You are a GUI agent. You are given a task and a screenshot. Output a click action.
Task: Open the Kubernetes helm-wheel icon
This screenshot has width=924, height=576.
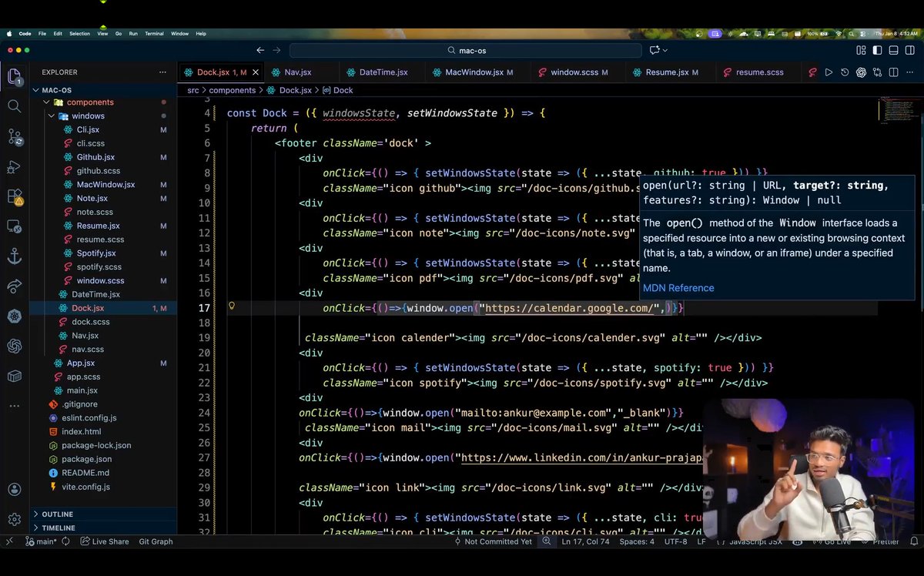click(14, 316)
